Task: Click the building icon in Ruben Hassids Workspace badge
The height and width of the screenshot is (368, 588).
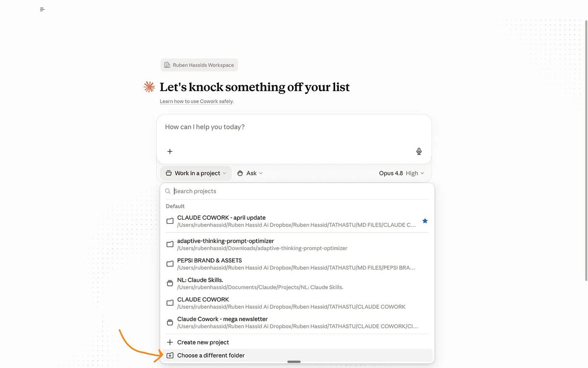Action: (x=167, y=65)
